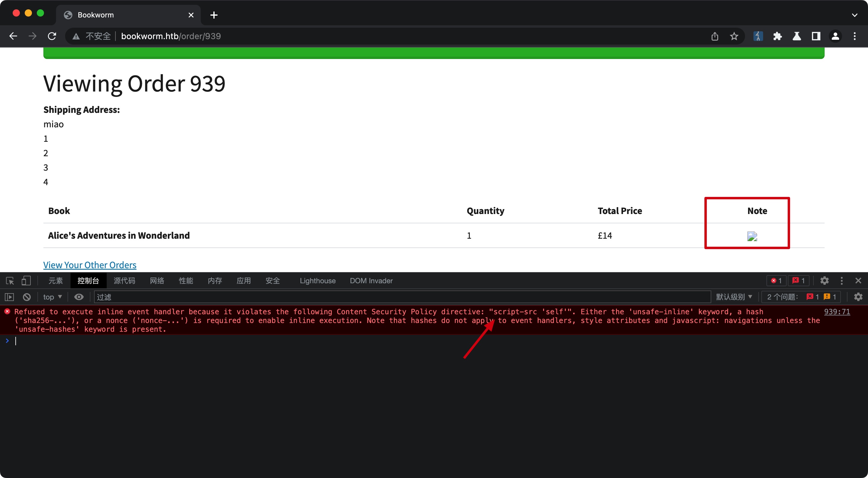Switch to the 网络 tab

point(157,281)
